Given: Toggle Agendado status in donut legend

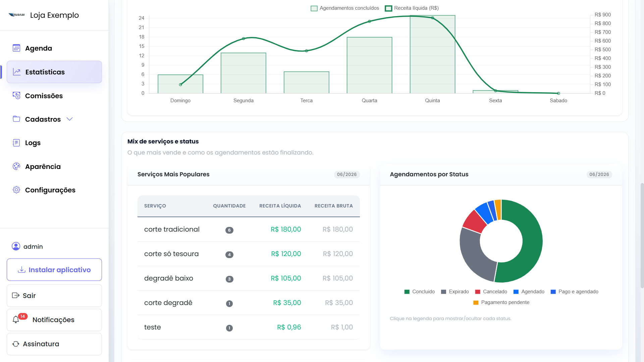Looking at the screenshot, I should coord(529,292).
